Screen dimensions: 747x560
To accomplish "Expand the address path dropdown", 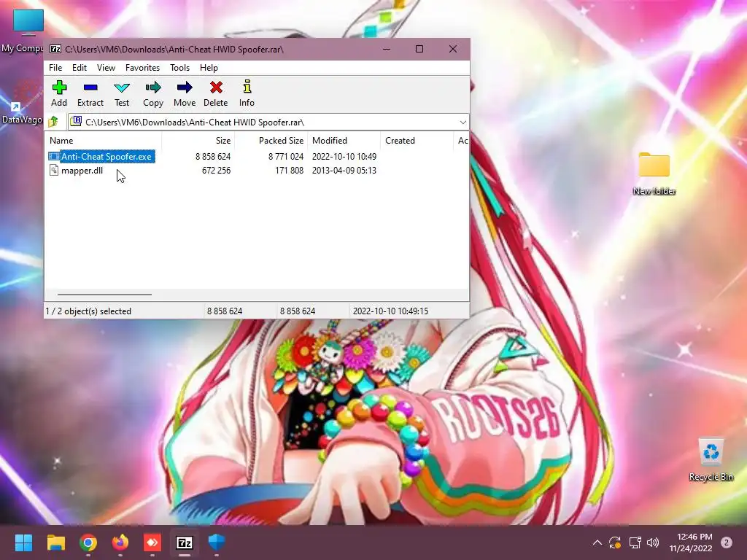I will pos(462,122).
